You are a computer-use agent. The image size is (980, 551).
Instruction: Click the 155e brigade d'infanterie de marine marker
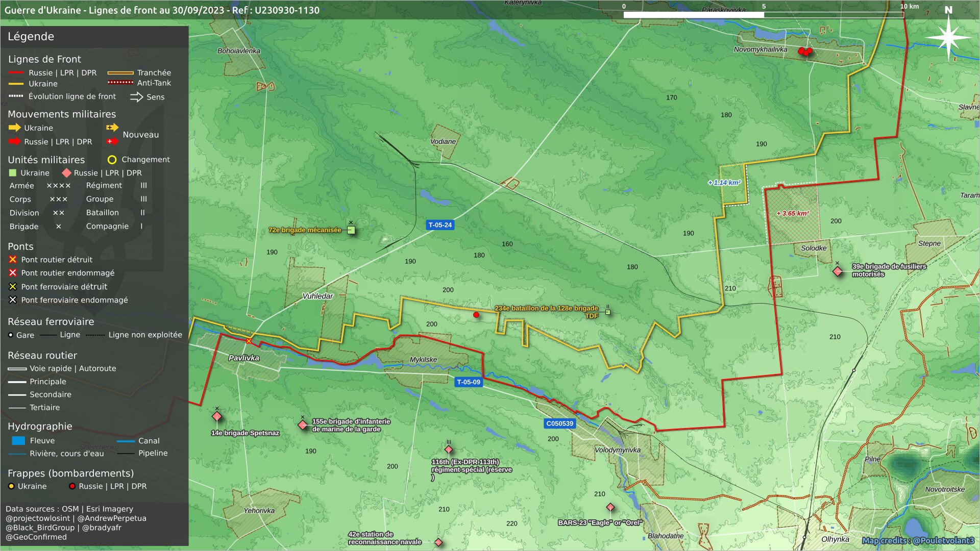[303, 424]
